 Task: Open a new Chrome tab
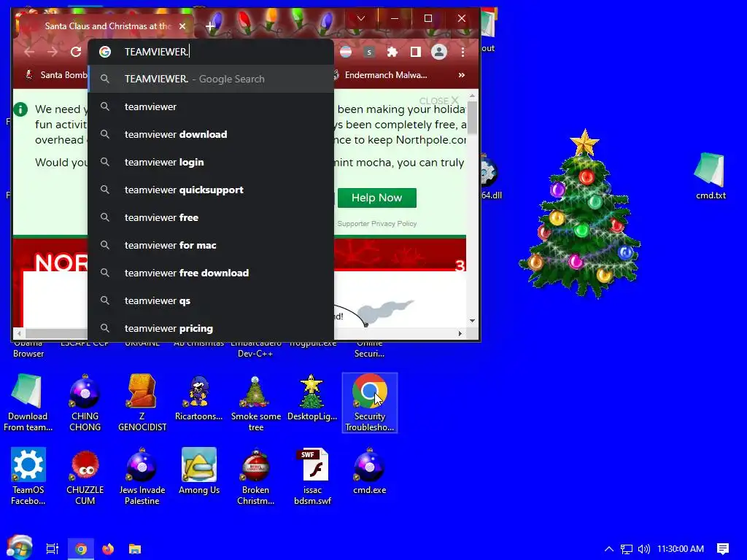[x=210, y=26]
